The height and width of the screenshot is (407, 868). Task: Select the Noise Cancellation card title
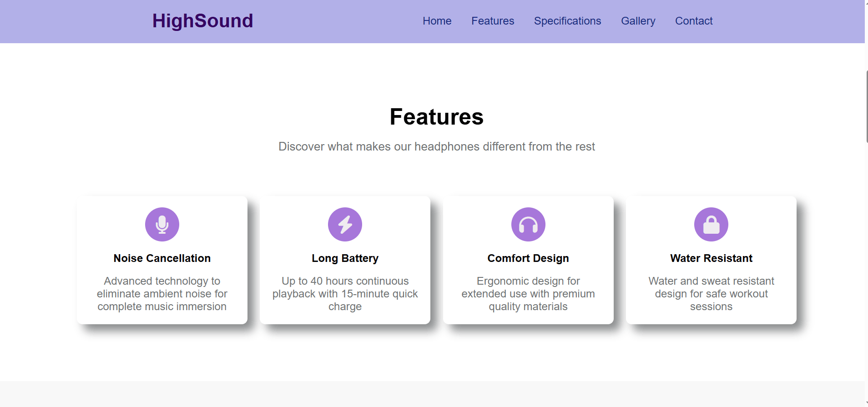tap(162, 258)
